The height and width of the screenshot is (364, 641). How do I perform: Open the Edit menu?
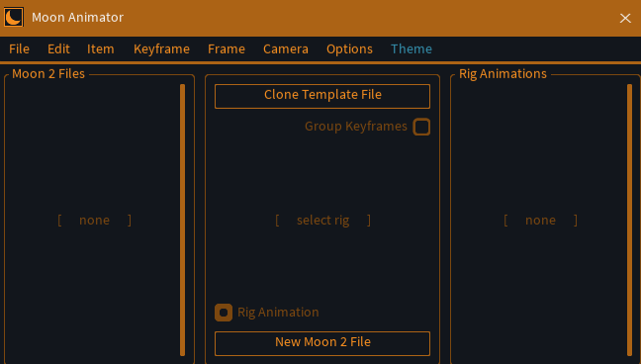(58, 49)
